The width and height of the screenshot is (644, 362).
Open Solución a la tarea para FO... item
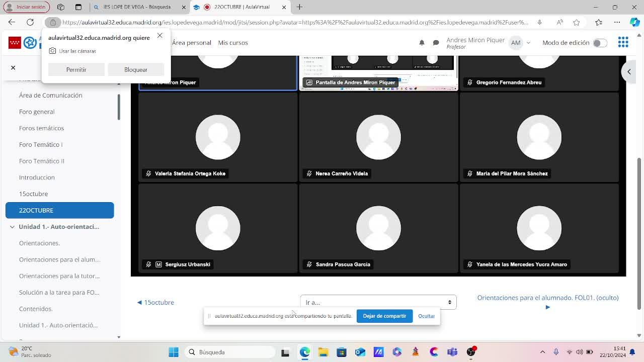click(59, 292)
